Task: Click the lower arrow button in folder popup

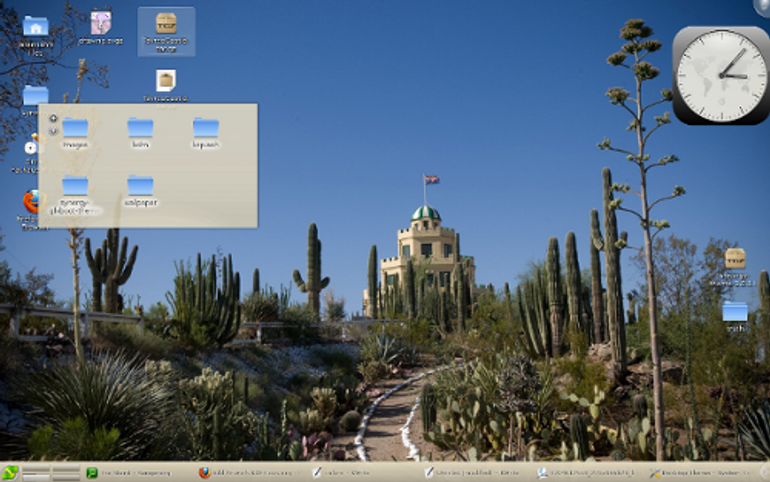Action: point(54,131)
